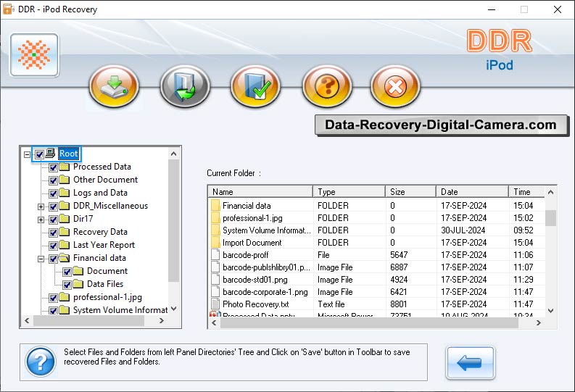Toggle the professional-1.jpg checkbox in tree
The image size is (575, 392).
[x=53, y=298]
